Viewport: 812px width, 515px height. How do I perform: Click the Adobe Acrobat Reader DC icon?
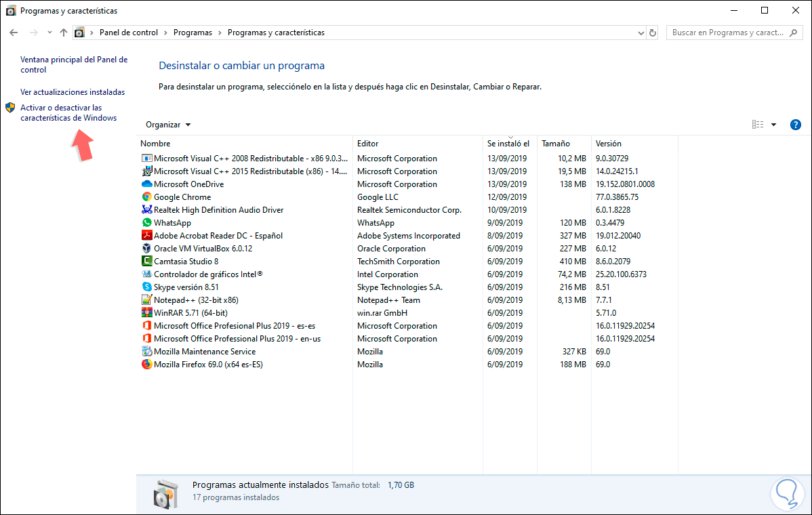[x=147, y=236]
